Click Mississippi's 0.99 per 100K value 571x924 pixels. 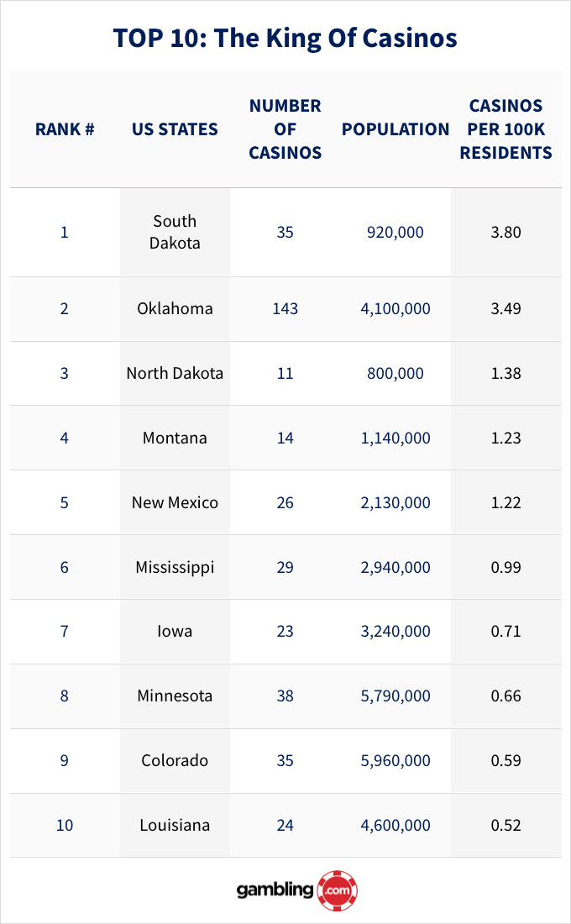coord(506,567)
